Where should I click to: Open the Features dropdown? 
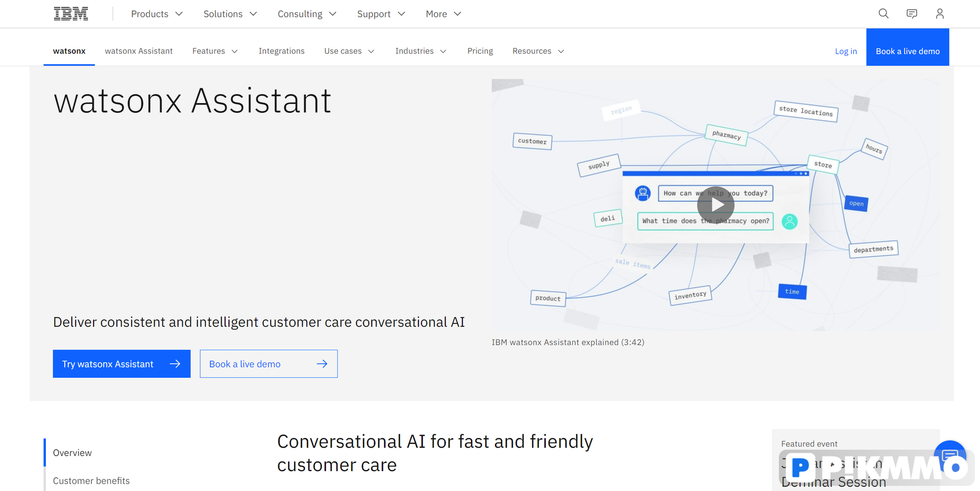click(x=215, y=51)
